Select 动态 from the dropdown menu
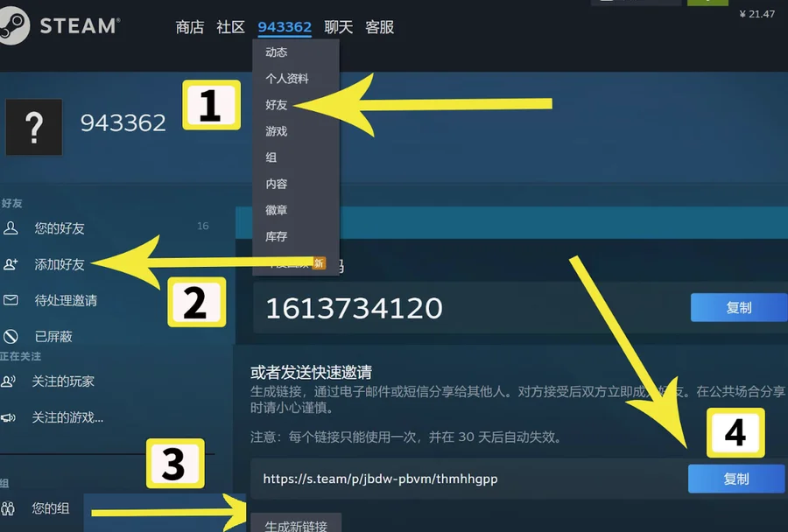 click(x=277, y=52)
